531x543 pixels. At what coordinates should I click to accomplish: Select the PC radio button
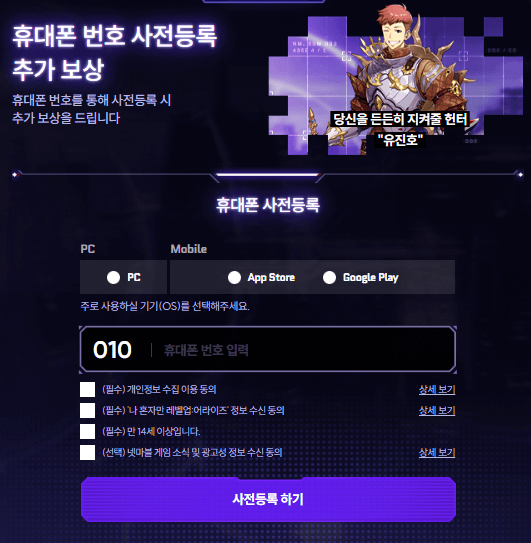click(113, 277)
